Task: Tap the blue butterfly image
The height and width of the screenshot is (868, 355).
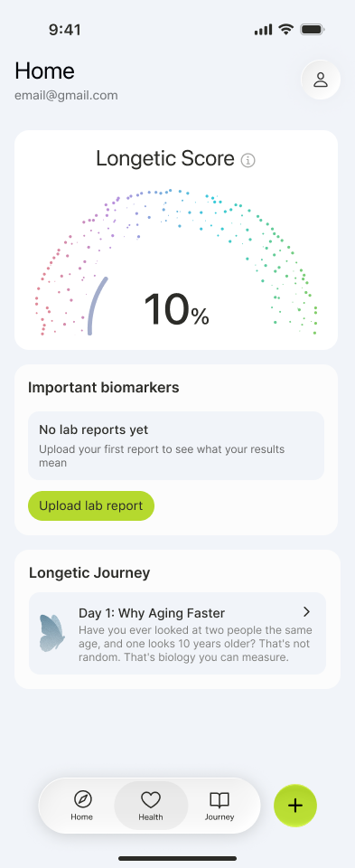Action: point(52,633)
